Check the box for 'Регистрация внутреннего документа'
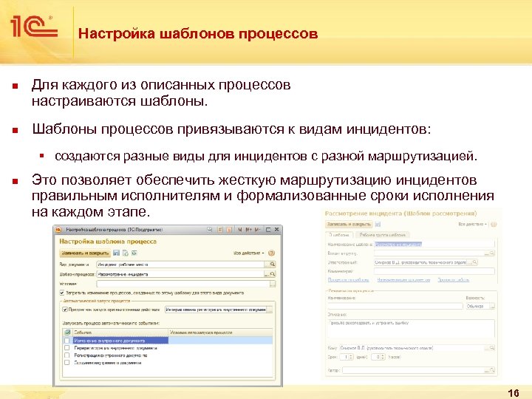 coord(66,355)
